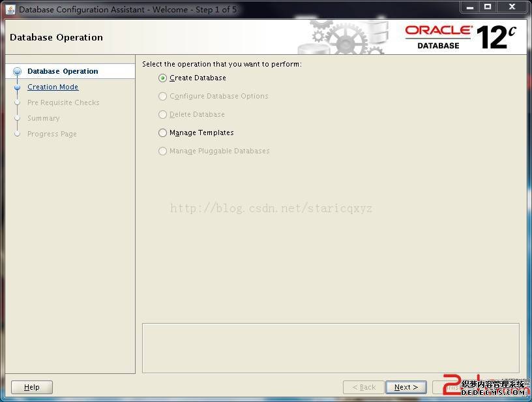This screenshot has height=402, width=532.
Task: Choose the Manage Templates radio option
Action: click(x=163, y=132)
